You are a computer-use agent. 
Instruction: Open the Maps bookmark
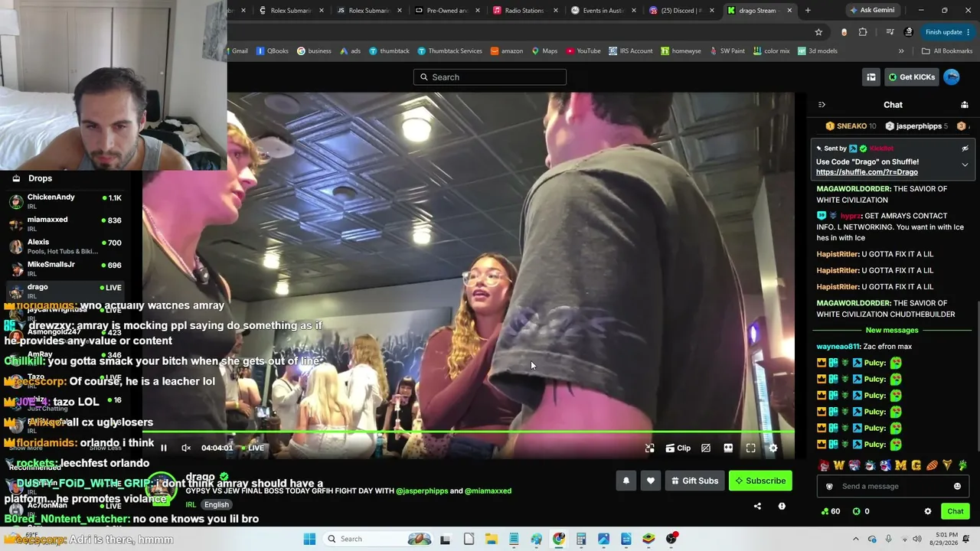[x=544, y=51]
